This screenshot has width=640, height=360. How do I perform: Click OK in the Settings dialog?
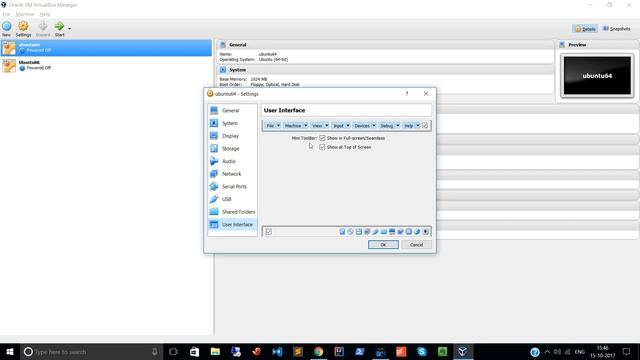(383, 244)
